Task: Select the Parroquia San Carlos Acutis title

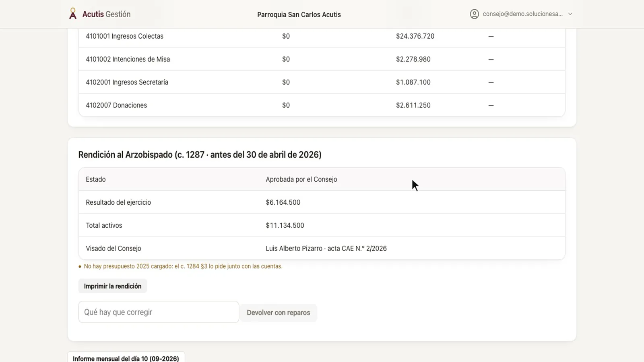Action: point(299,14)
